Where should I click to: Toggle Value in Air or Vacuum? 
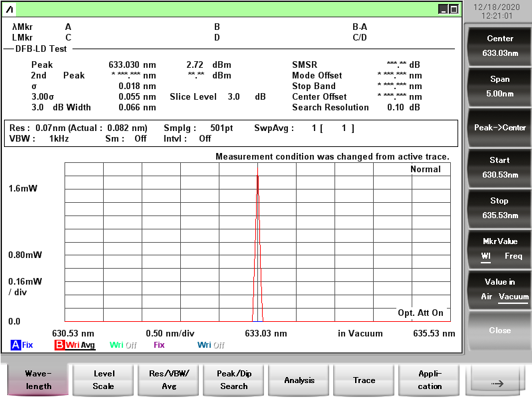(499, 289)
